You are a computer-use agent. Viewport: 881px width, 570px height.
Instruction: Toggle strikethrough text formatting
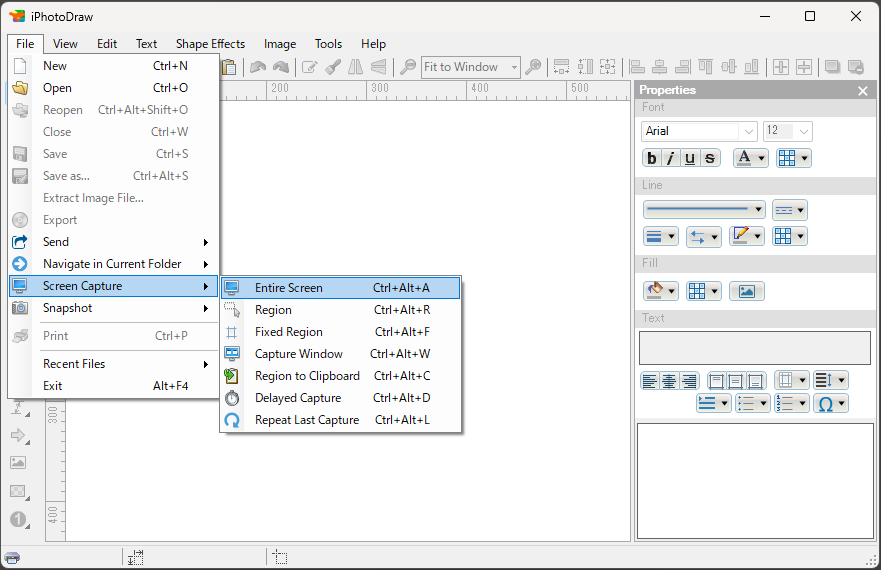[x=710, y=159]
